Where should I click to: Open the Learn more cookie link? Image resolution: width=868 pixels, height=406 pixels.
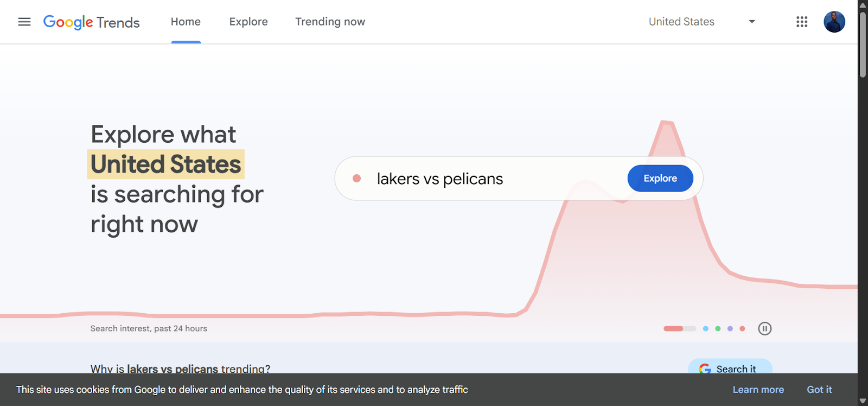tap(758, 389)
